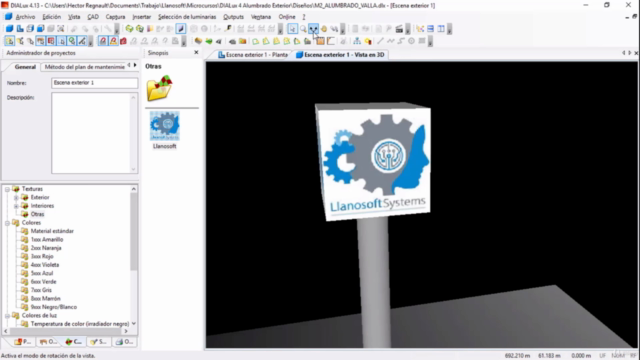Select the pointer selection tool
The image size is (640, 360).
[292, 29]
